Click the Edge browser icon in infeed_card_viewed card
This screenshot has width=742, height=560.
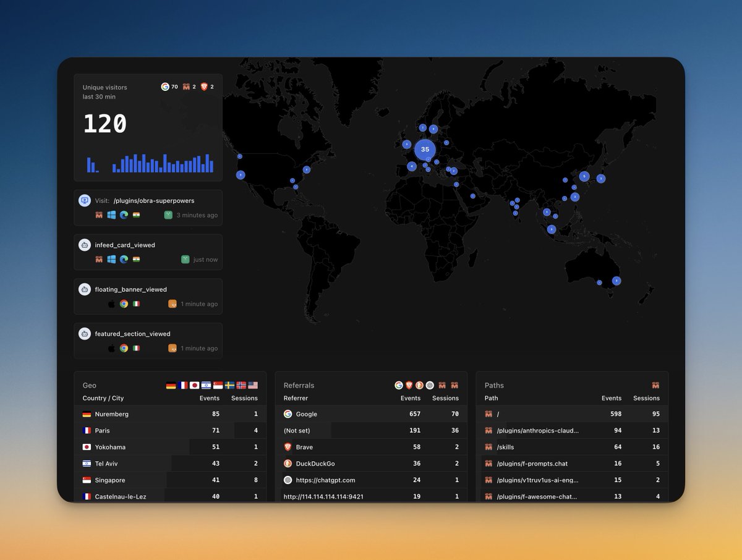pyautogui.click(x=124, y=260)
